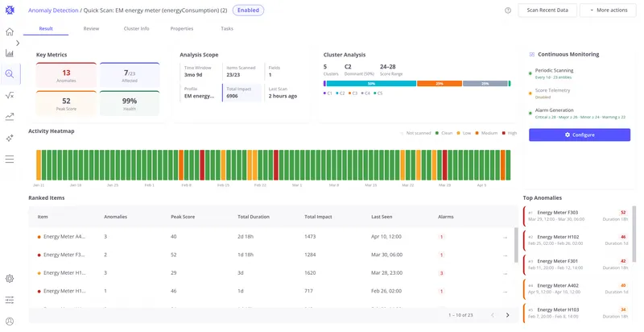Click the 99% Health card

point(130,103)
